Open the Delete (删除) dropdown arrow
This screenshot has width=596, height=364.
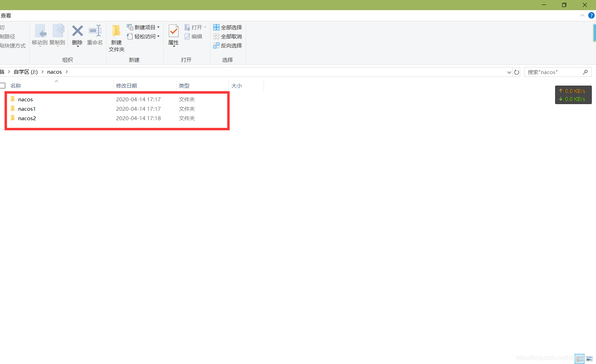tap(77, 46)
